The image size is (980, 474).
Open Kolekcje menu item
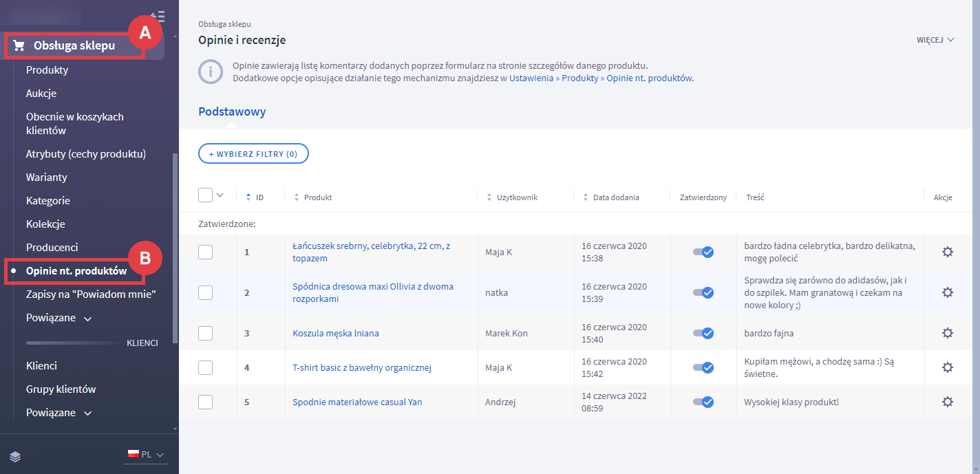tap(45, 224)
